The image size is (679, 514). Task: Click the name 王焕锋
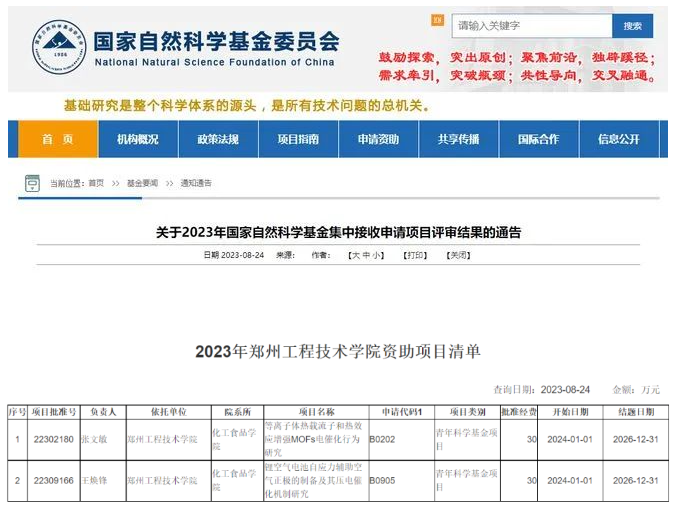(94, 481)
